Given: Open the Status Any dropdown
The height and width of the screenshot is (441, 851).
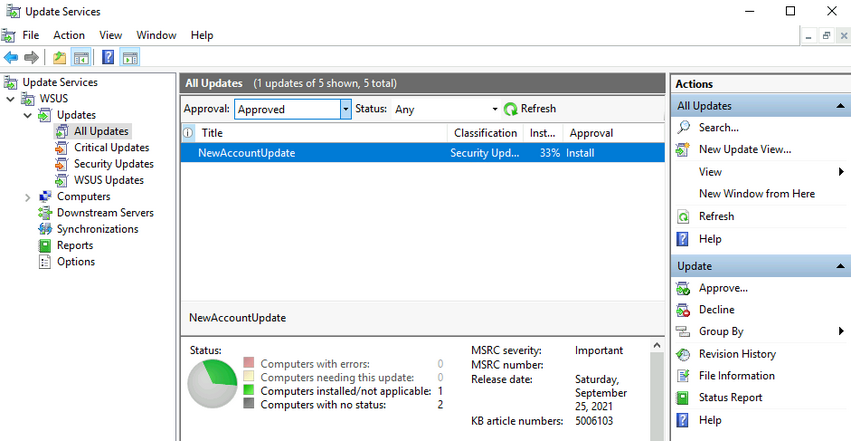Looking at the screenshot, I should click(x=446, y=109).
